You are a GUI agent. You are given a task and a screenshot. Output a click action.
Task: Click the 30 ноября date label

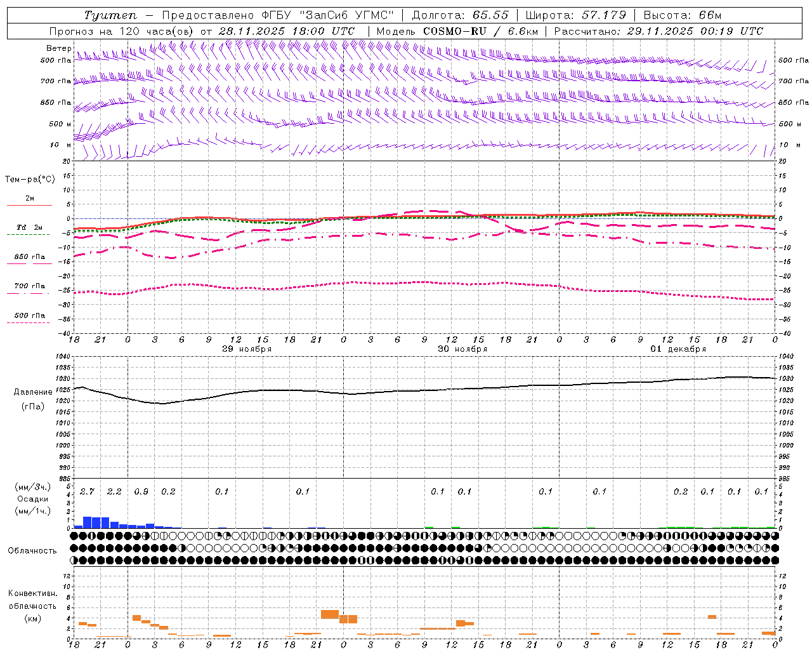pyautogui.click(x=462, y=349)
